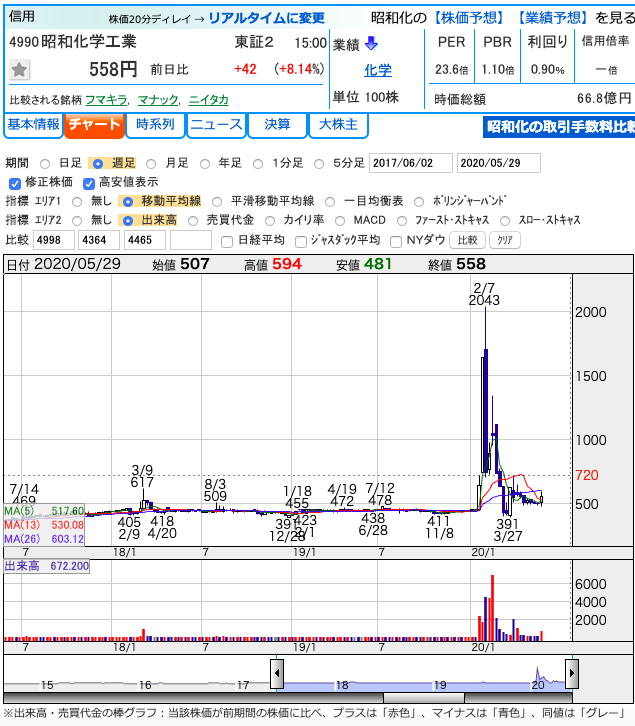
Task: Select 無し for indicator area 2
Action: coord(77,221)
